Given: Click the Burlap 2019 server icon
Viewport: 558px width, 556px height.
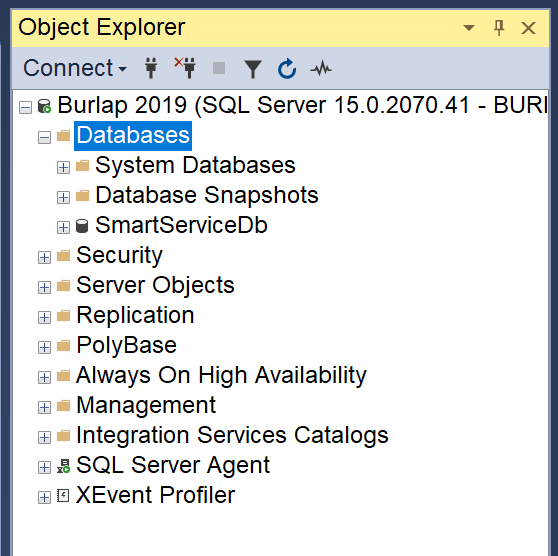Looking at the screenshot, I should pos(44,106).
